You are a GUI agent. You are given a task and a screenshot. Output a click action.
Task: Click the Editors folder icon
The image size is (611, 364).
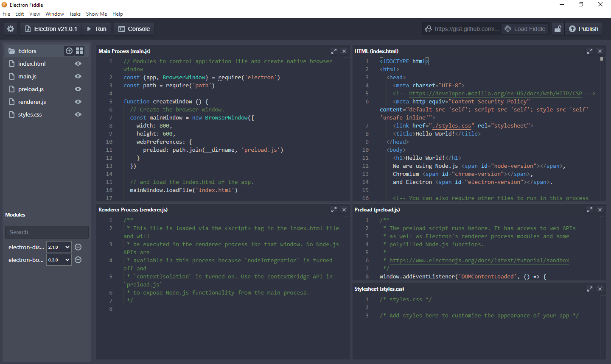point(12,51)
